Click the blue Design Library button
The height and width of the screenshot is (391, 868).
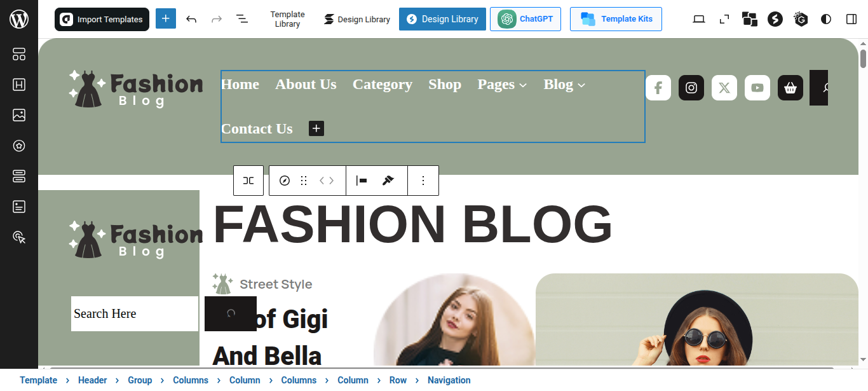[442, 19]
